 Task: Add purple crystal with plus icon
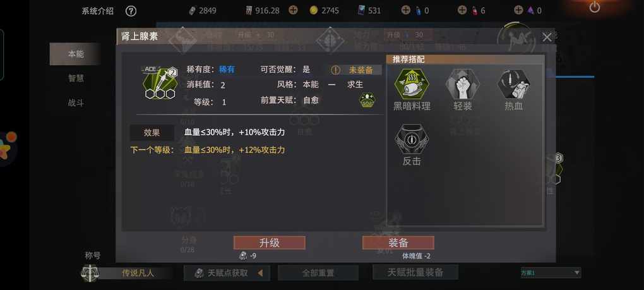(x=519, y=10)
